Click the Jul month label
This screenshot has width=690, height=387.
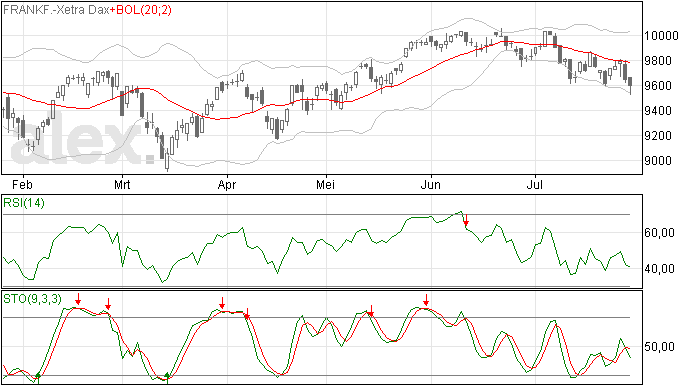tap(535, 184)
